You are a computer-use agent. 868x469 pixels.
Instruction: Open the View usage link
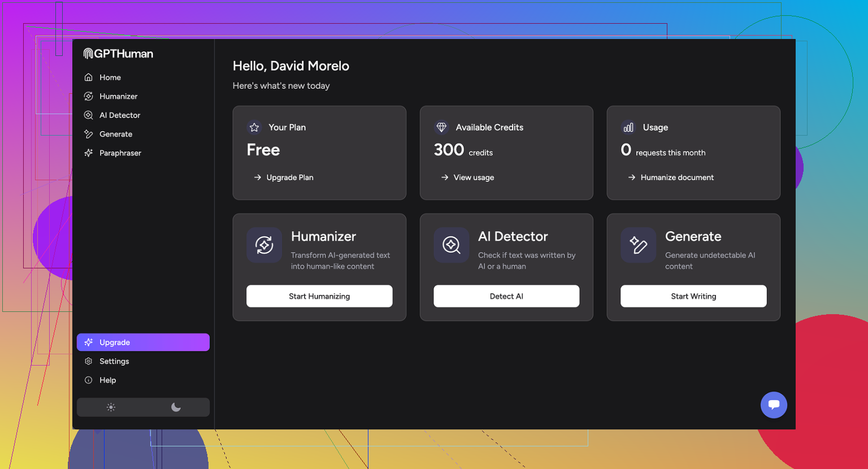pos(474,177)
